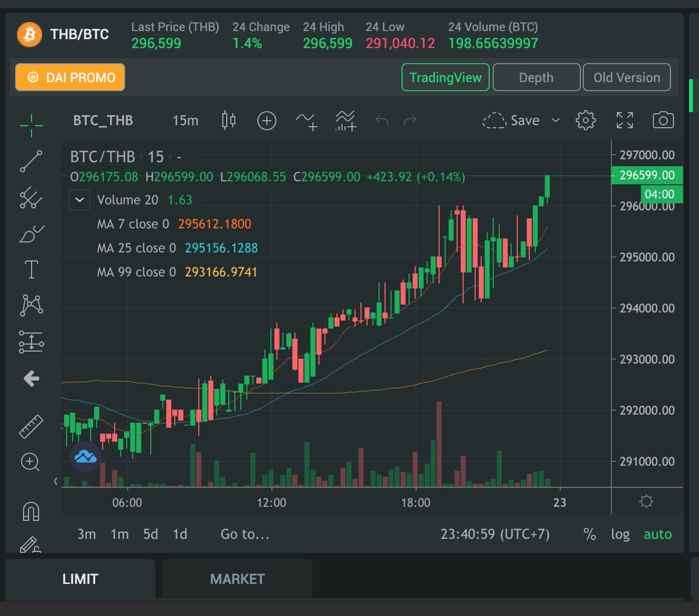Click the zoom in magnifier tool
This screenshot has height=616, width=699.
[30, 462]
